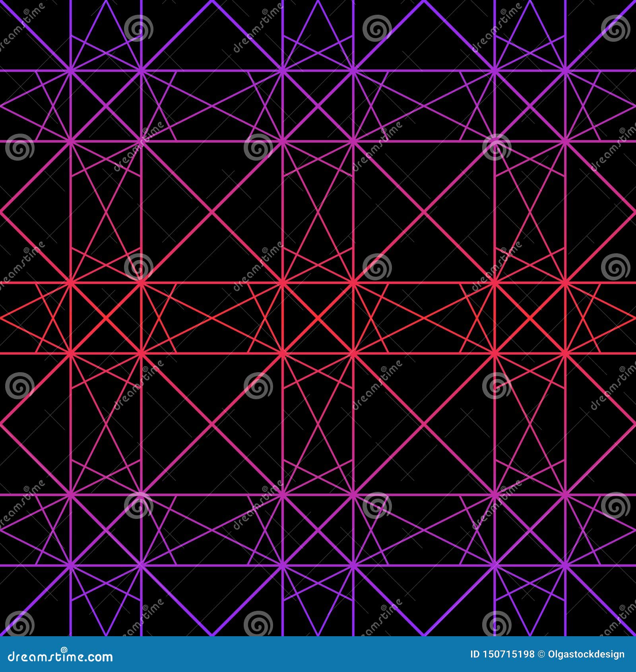Click the copyright symbol in the blue footer
This screenshot has width=636, height=672.
542,653
